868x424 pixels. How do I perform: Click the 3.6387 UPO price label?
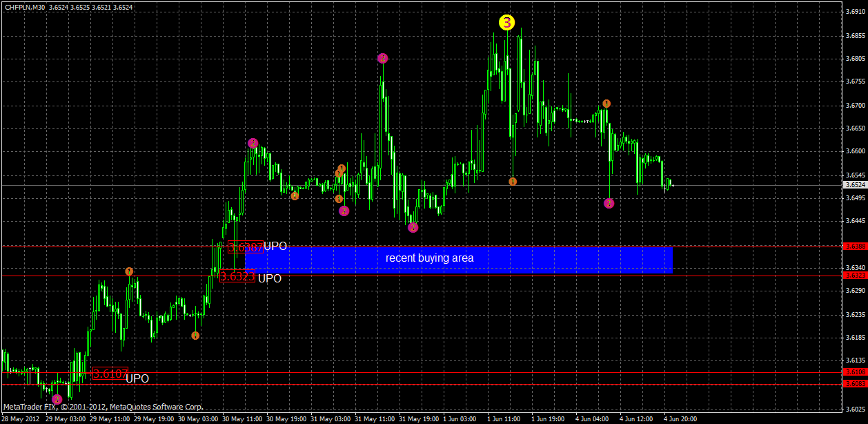click(246, 246)
